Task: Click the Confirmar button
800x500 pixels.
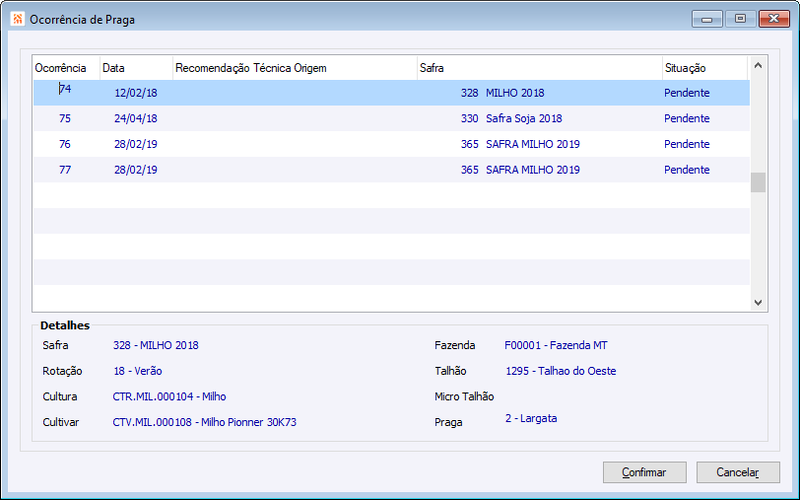Action: (644, 472)
